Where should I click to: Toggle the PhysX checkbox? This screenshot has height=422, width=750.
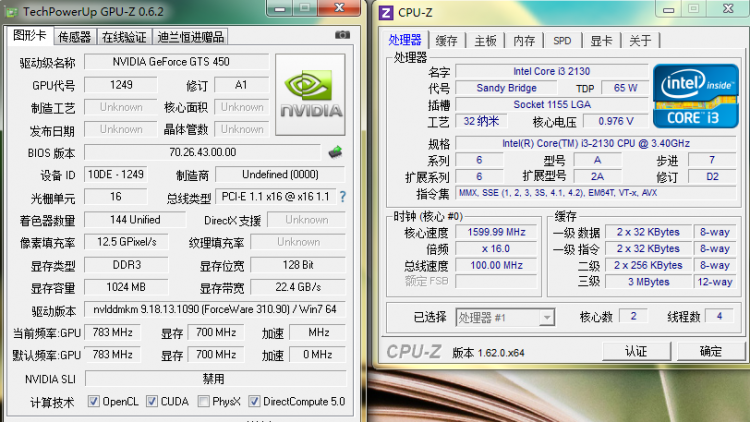pos(203,401)
